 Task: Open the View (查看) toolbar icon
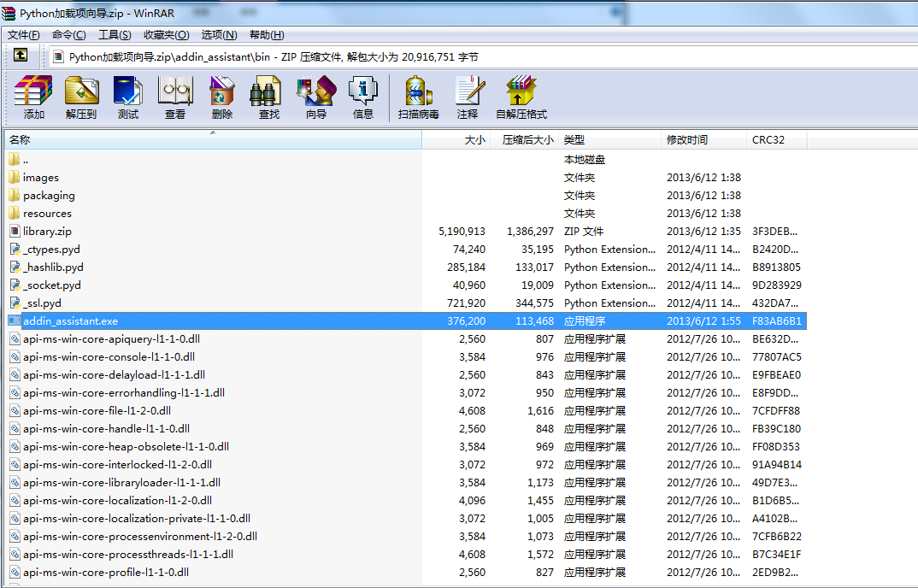click(x=175, y=97)
